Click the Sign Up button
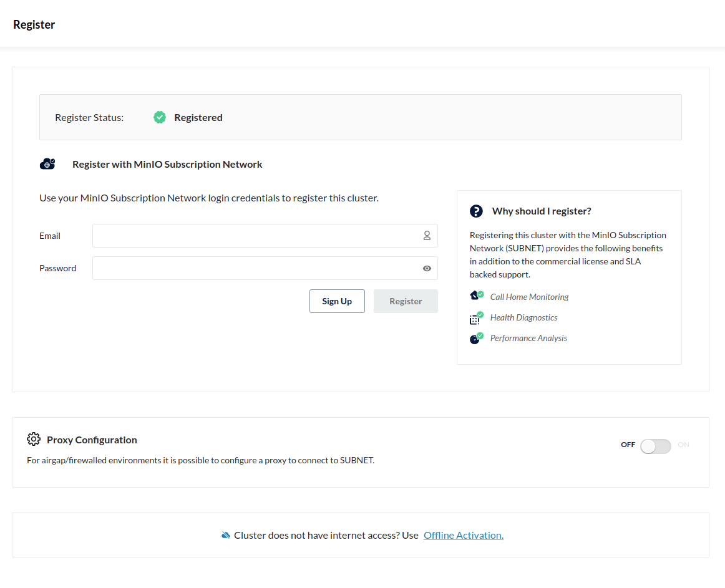Image resolution: width=725 pixels, height=588 pixels. [337, 301]
